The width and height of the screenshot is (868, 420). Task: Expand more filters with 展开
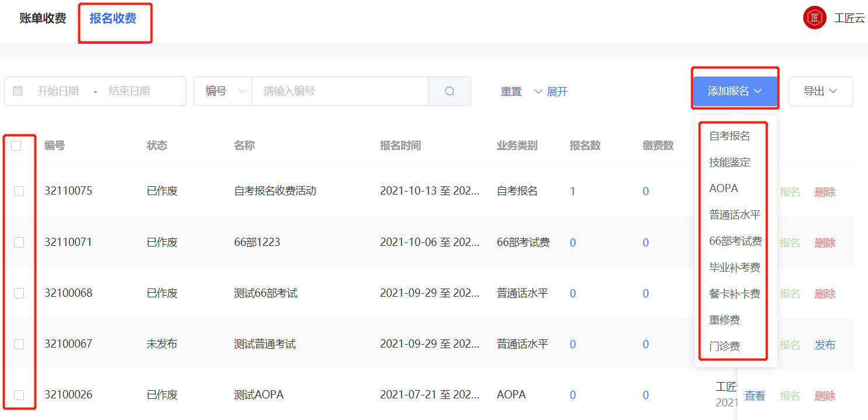click(x=551, y=92)
